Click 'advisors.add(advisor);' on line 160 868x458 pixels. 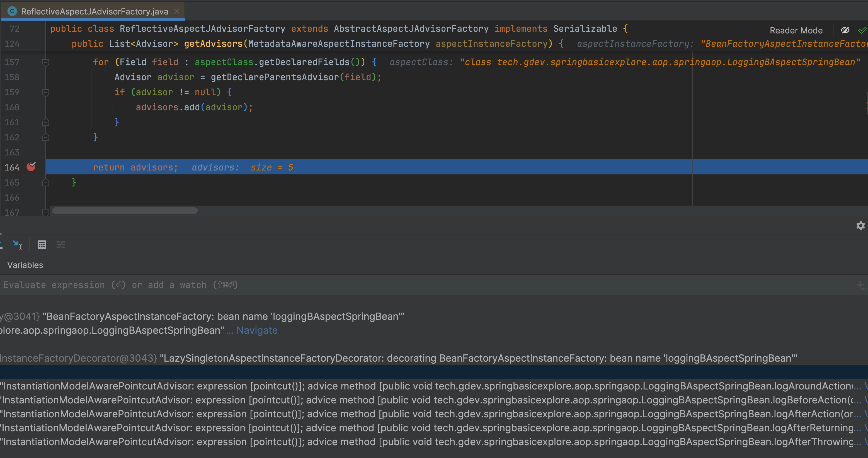(x=195, y=107)
